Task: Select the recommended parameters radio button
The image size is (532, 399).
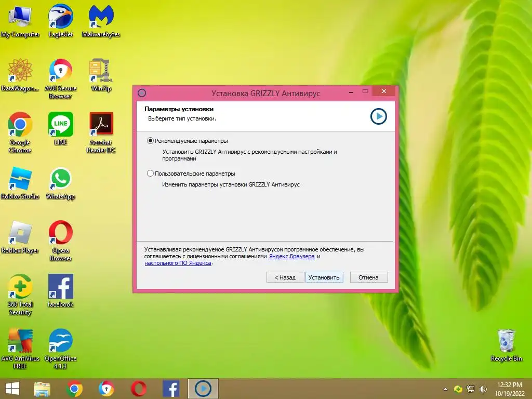Action: pyautogui.click(x=150, y=141)
